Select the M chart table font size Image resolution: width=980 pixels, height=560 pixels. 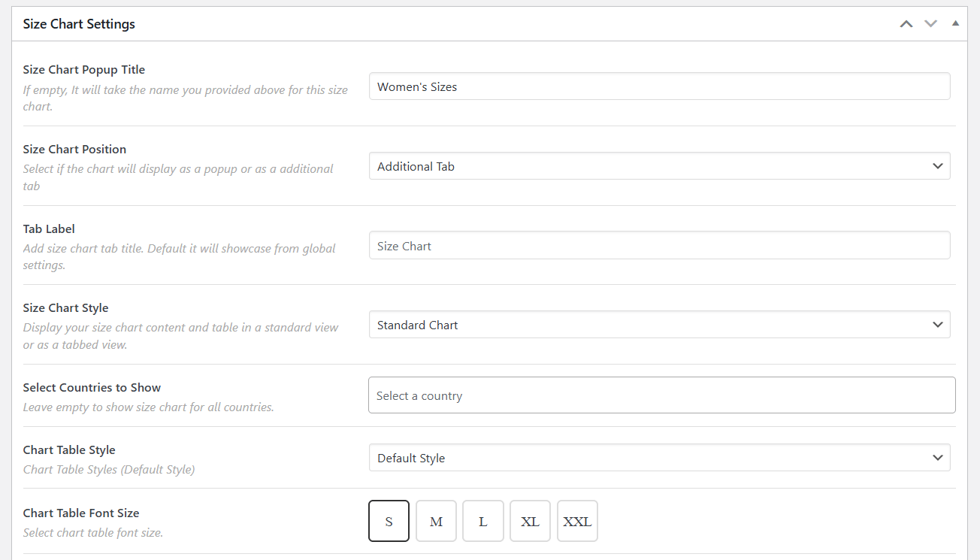[x=436, y=520]
